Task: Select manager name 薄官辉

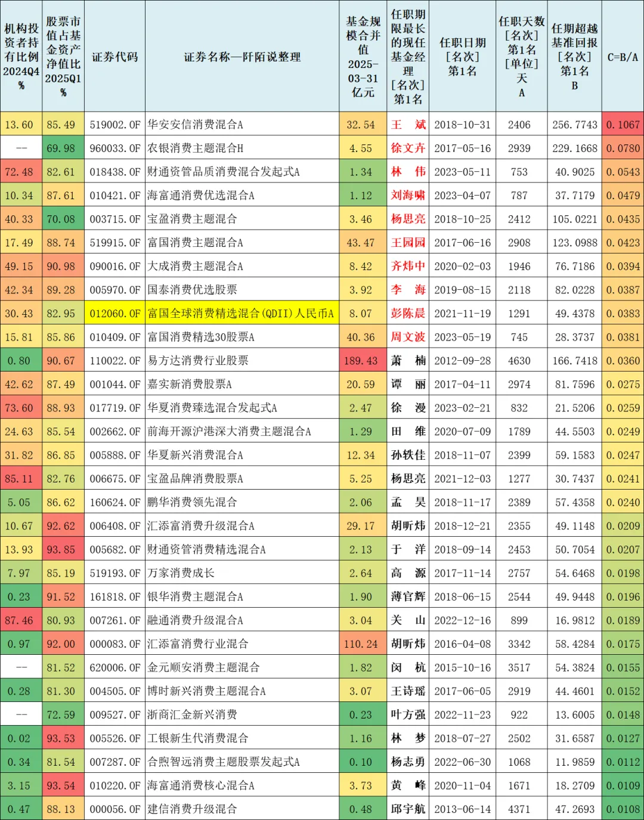Action: [x=408, y=597]
